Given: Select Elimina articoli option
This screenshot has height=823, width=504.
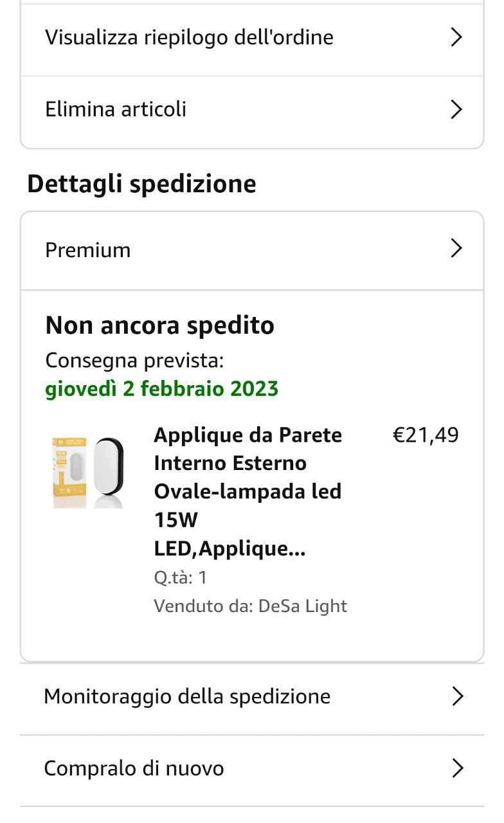Looking at the screenshot, I should [x=116, y=109].
